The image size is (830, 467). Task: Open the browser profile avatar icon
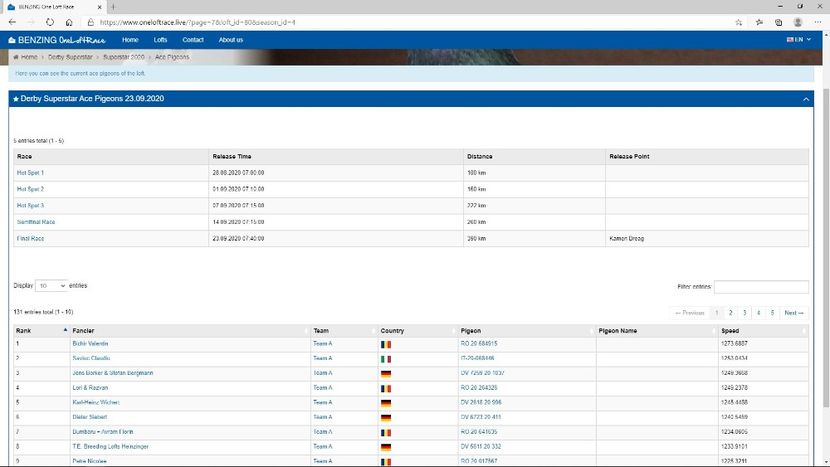click(x=797, y=21)
